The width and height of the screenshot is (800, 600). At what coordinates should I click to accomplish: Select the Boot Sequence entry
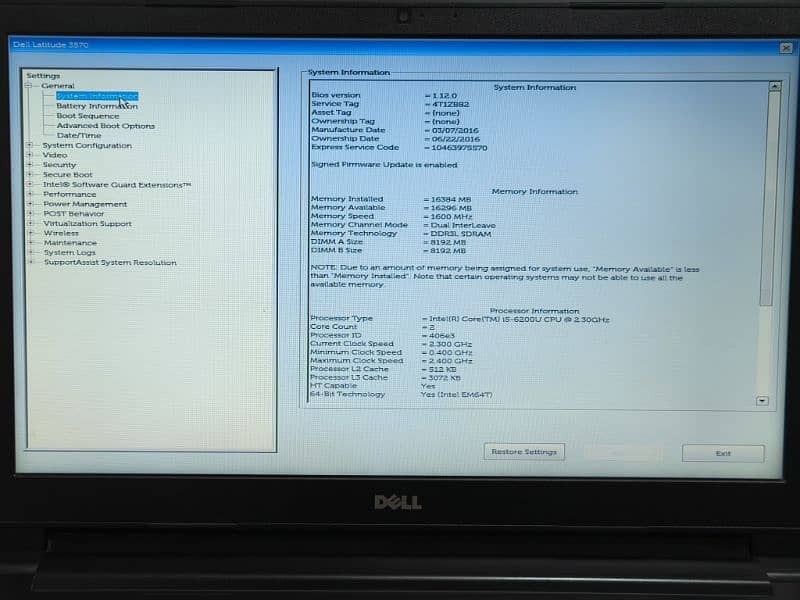[x=87, y=116]
